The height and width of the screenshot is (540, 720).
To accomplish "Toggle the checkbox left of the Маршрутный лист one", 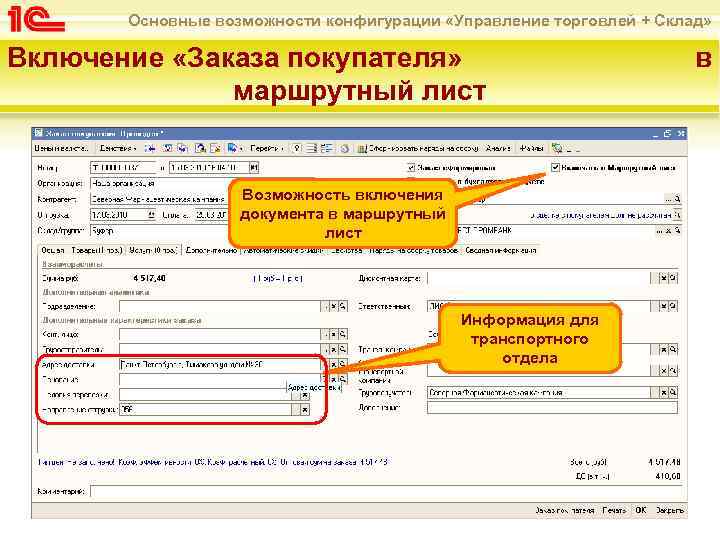I will click(x=411, y=168).
